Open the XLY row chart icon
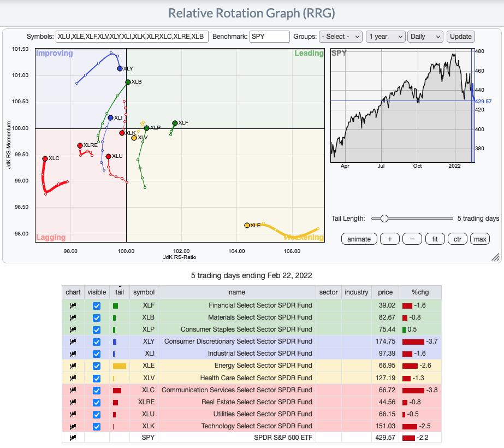The width and height of the screenshot is (504, 448). point(73,341)
